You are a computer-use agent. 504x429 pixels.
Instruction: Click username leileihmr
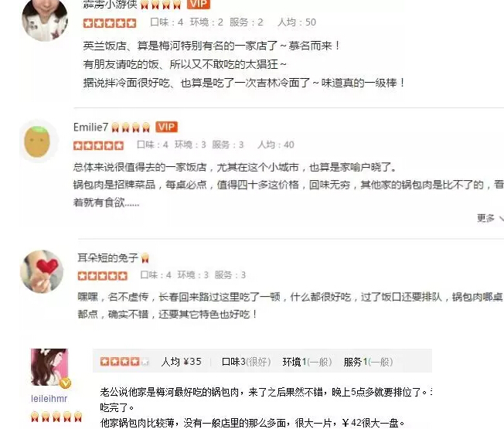tap(49, 399)
